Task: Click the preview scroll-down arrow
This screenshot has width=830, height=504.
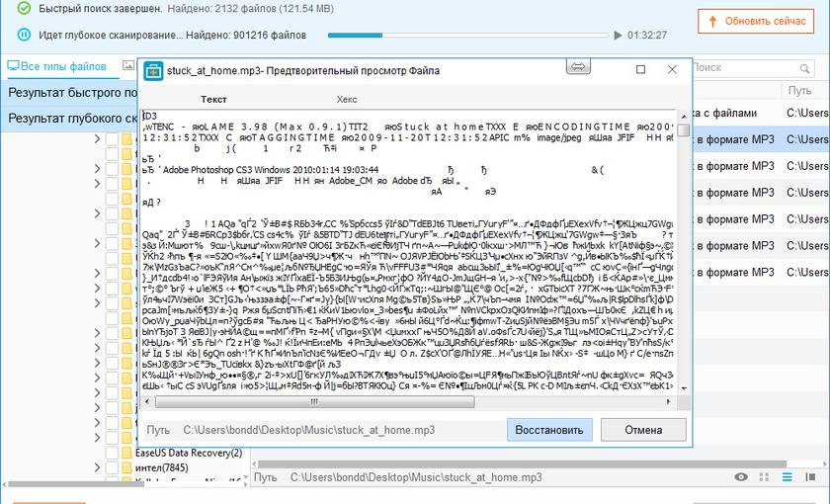Action: pyautogui.click(x=684, y=388)
